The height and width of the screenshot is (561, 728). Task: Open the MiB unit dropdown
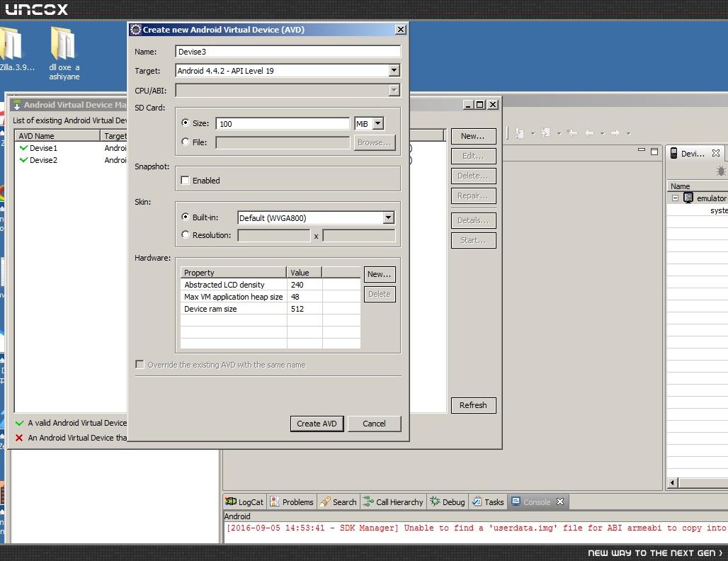click(x=369, y=123)
